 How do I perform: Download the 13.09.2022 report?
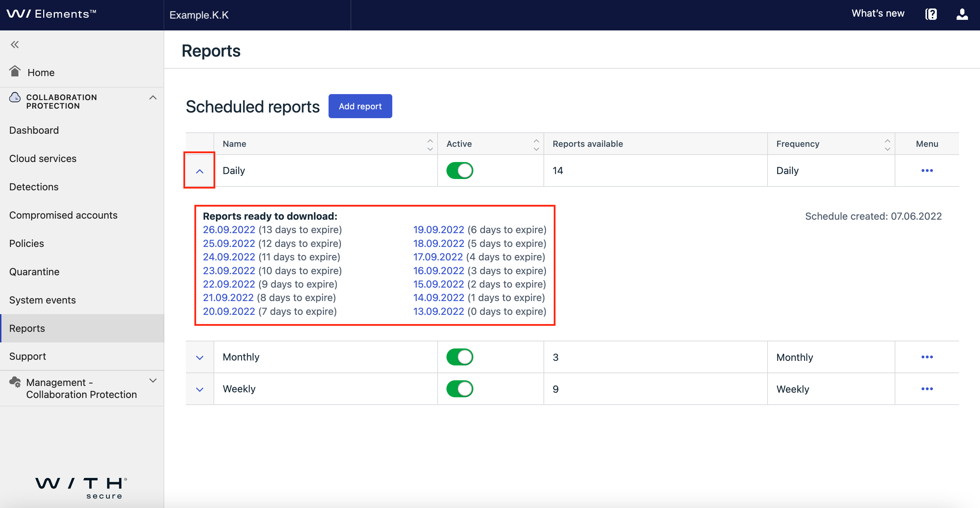[439, 311]
